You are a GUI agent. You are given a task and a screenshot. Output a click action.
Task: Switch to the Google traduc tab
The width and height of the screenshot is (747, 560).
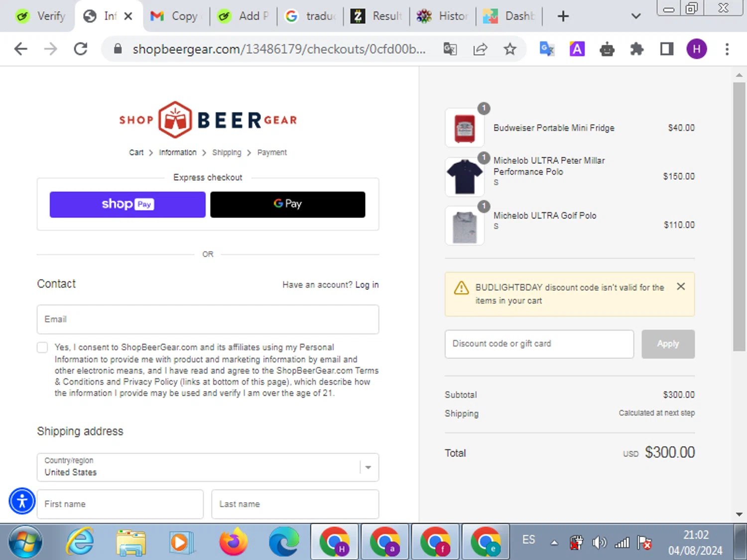point(310,16)
